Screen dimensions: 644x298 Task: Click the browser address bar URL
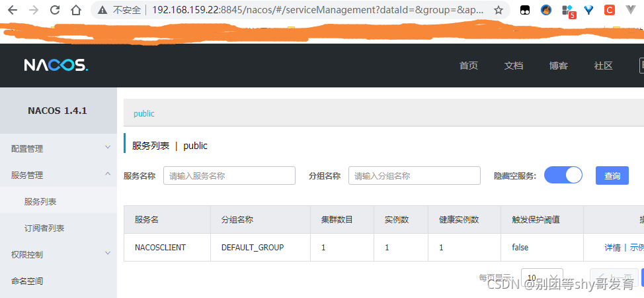pos(319,10)
